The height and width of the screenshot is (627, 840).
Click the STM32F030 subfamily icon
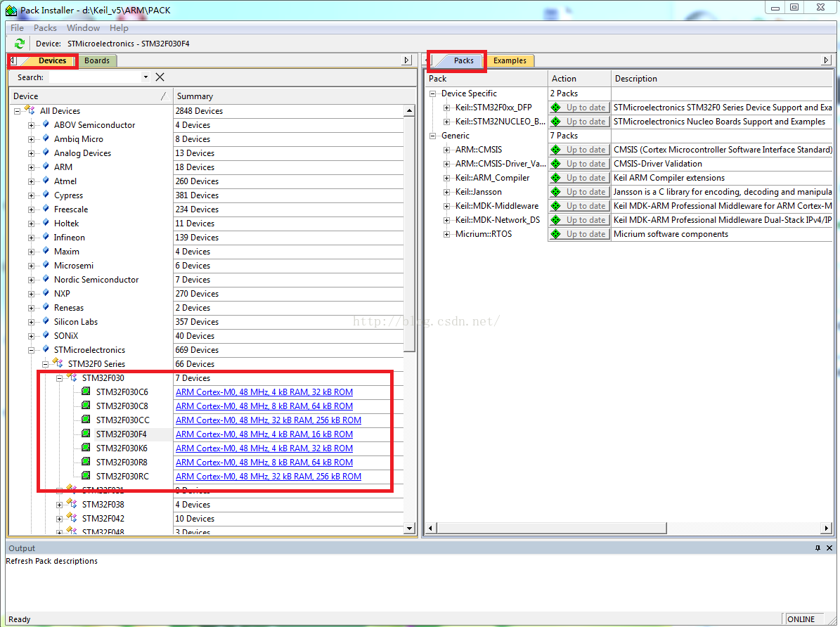point(72,377)
